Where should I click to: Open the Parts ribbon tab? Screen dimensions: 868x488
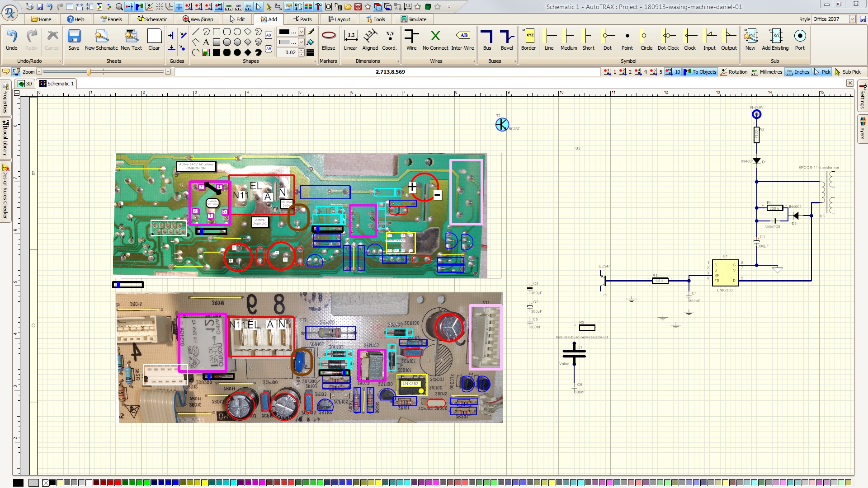[x=302, y=19]
